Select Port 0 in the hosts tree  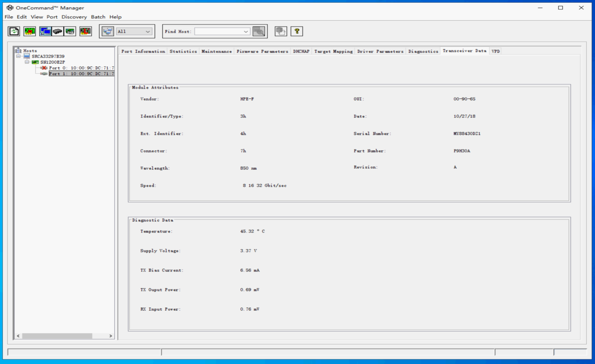coord(81,68)
